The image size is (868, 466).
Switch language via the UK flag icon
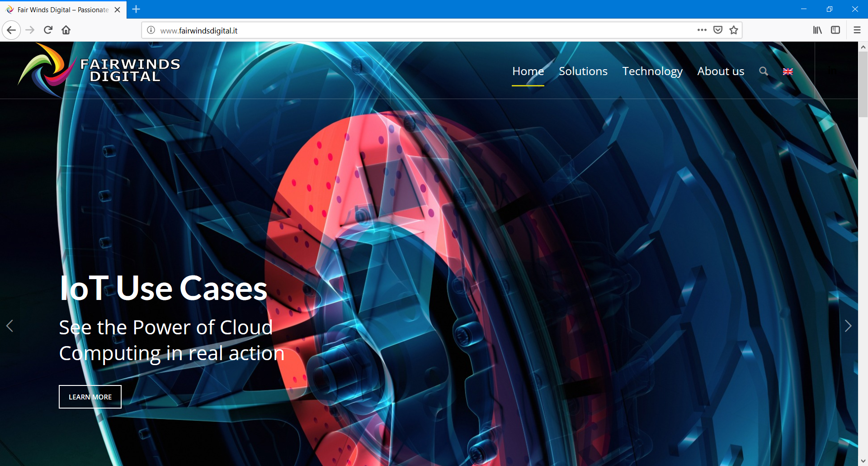click(788, 71)
